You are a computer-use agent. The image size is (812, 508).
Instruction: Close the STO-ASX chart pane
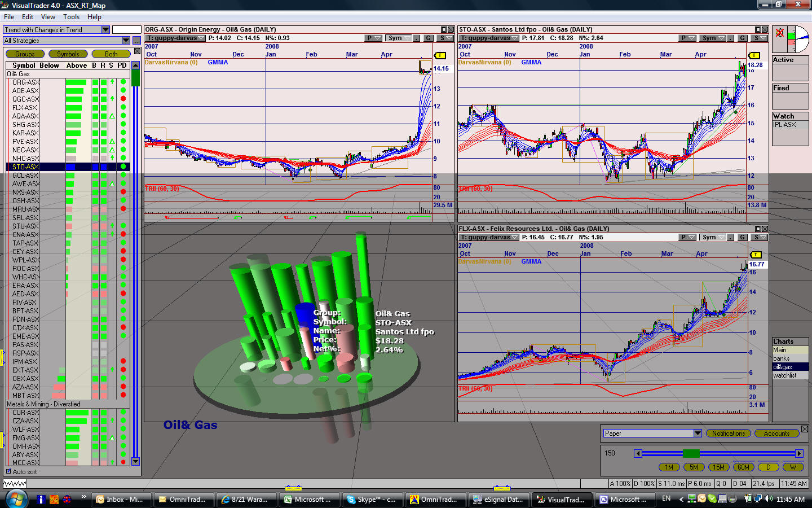tap(765, 29)
